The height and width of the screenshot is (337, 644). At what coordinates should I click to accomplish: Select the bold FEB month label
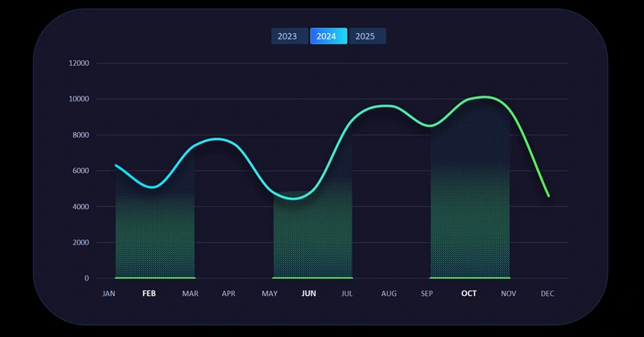tap(149, 294)
